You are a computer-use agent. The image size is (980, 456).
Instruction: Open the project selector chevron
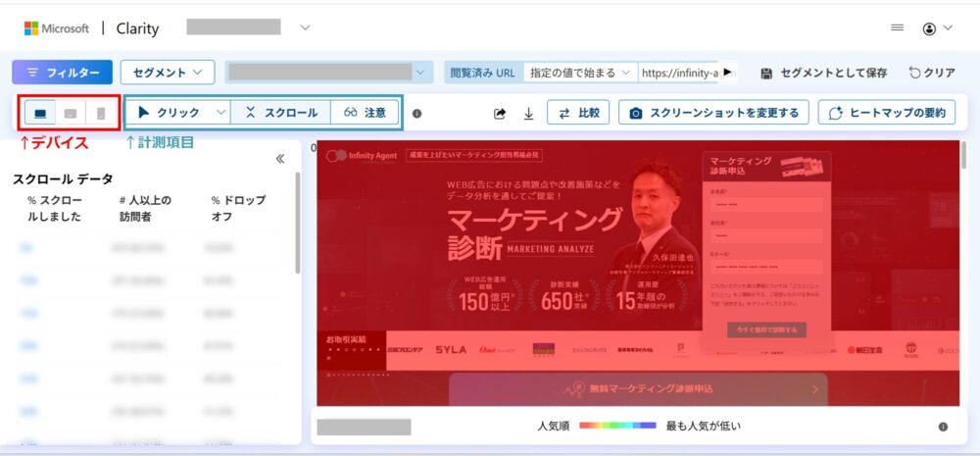(305, 27)
